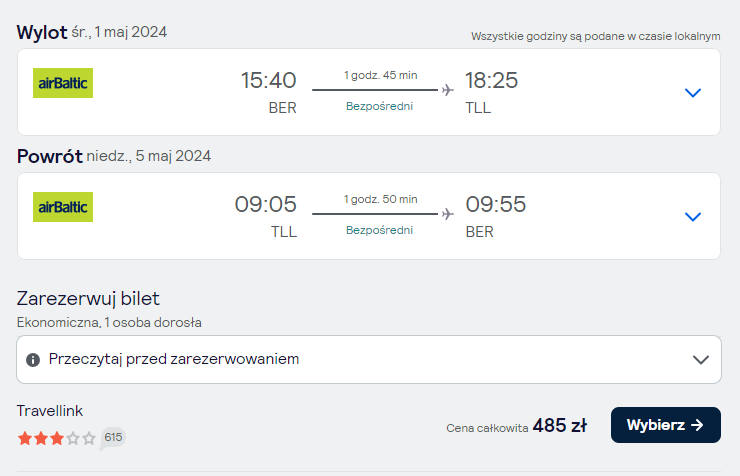This screenshot has width=740, height=476.
Task: Select the Travellink offer with Wybierz
Action: [665, 425]
